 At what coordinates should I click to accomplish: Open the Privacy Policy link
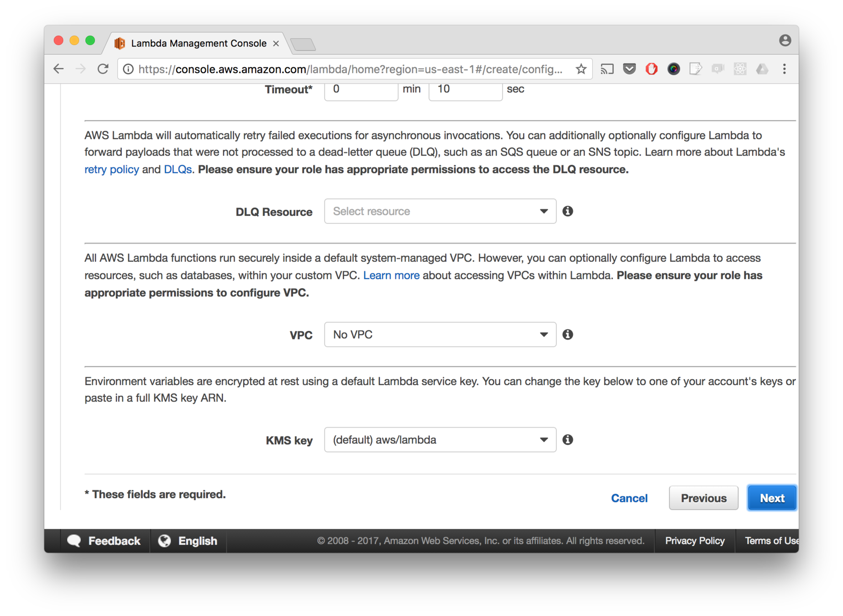[x=695, y=541]
